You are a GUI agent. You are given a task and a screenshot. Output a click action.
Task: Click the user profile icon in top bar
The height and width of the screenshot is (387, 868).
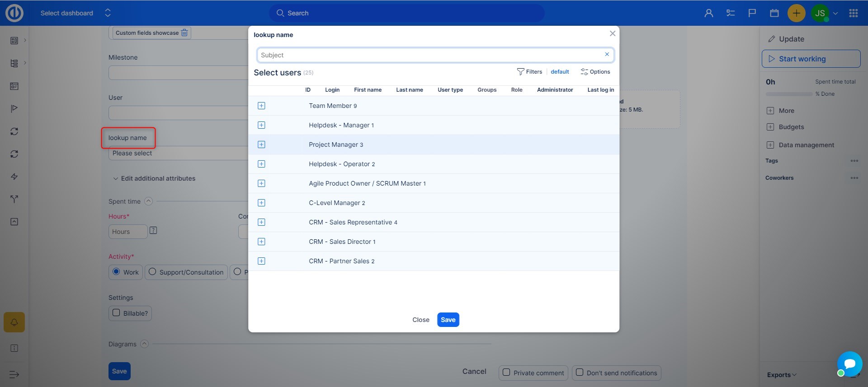click(x=708, y=13)
